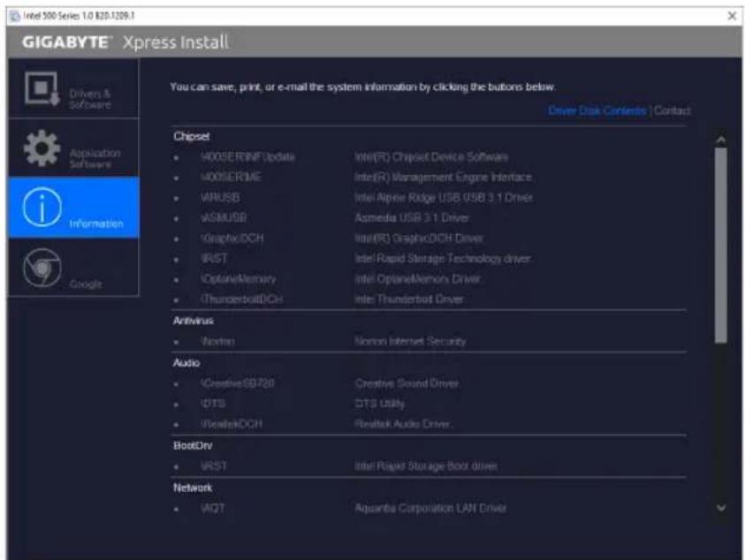Select the BootDrv section heading
This screenshot has width=745, height=560.
(x=193, y=446)
